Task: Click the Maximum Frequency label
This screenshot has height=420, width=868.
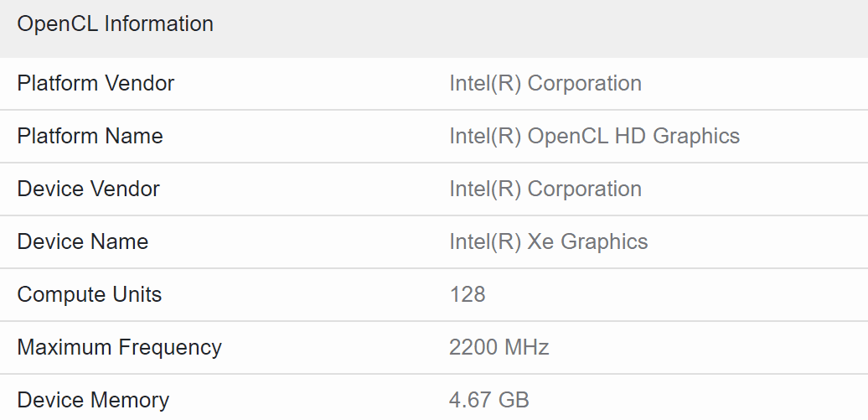Action: coord(119,348)
